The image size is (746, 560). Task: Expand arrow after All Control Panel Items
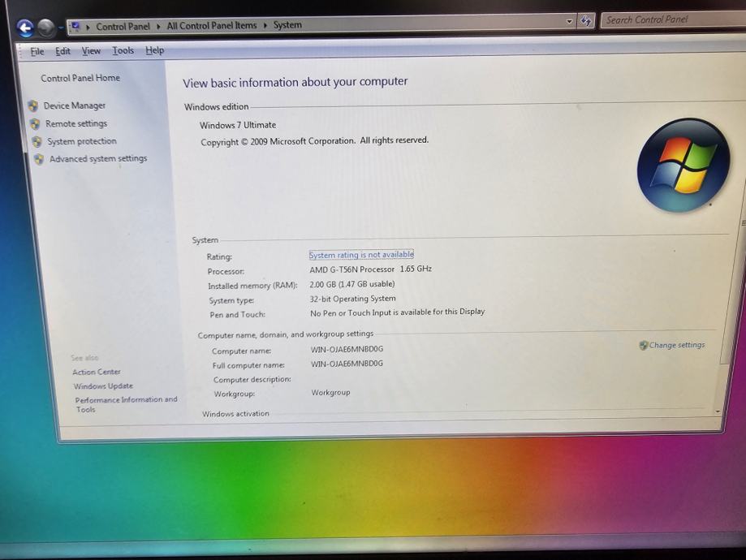265,25
